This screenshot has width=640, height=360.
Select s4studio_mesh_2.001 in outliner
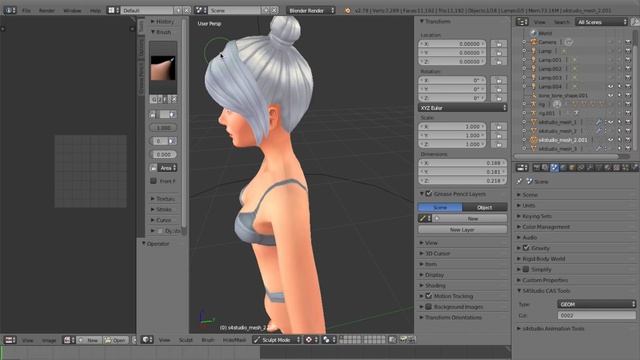pos(562,140)
